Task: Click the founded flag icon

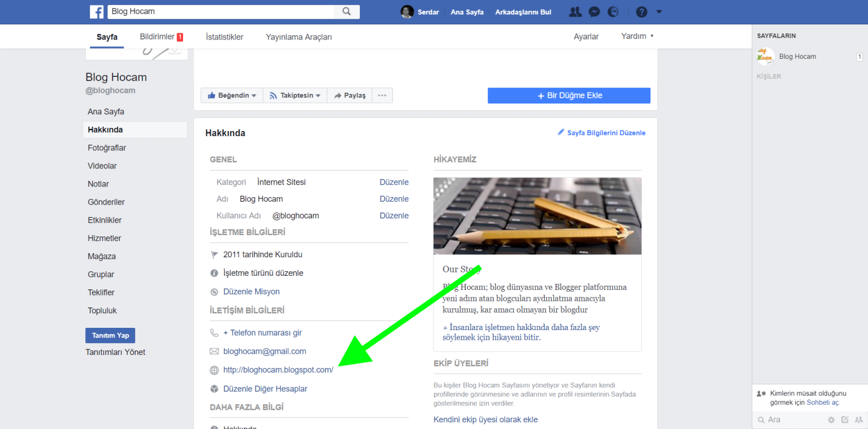Action: [214, 255]
